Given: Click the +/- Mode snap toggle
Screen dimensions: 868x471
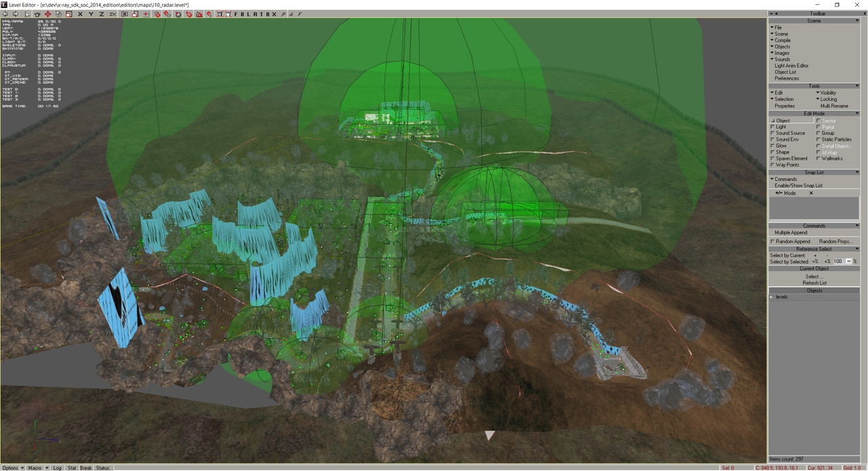Looking at the screenshot, I should pos(785,193).
